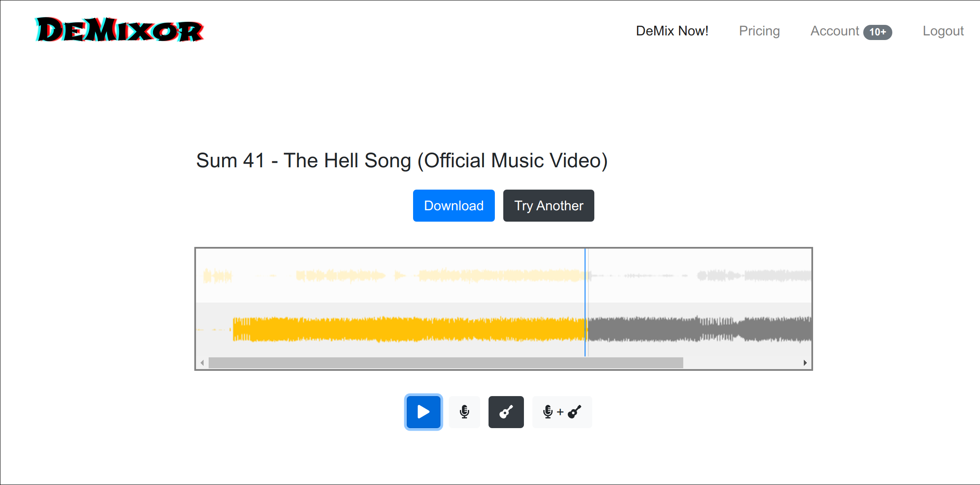Enable vocals plus instrumental mode

pos(562,412)
